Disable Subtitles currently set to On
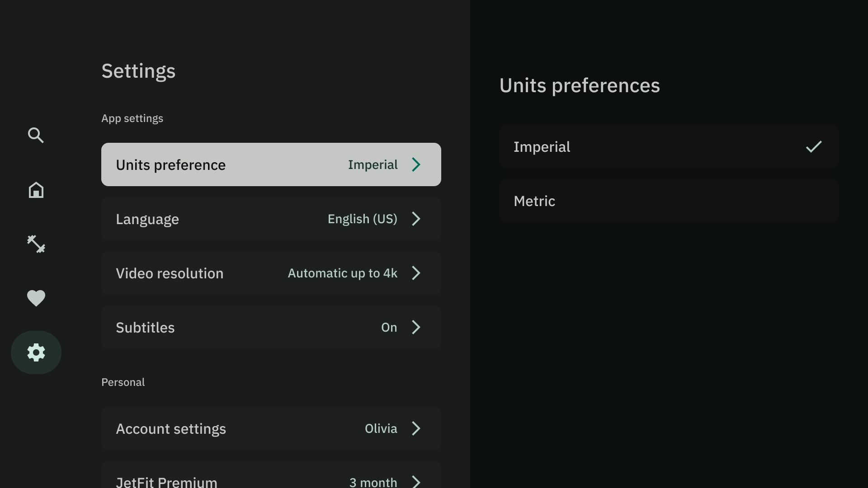Screen dimensions: 868x488 point(271,328)
